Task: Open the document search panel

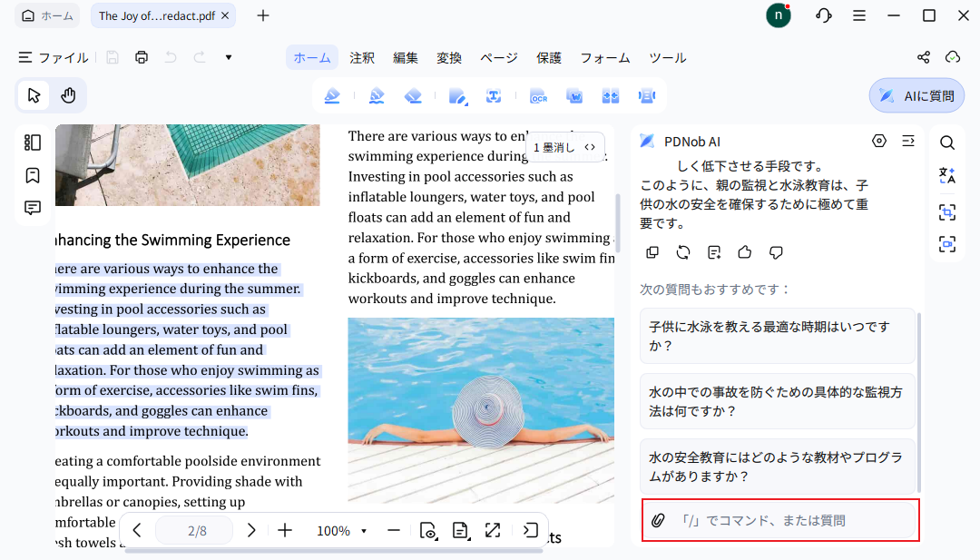Action: point(946,142)
